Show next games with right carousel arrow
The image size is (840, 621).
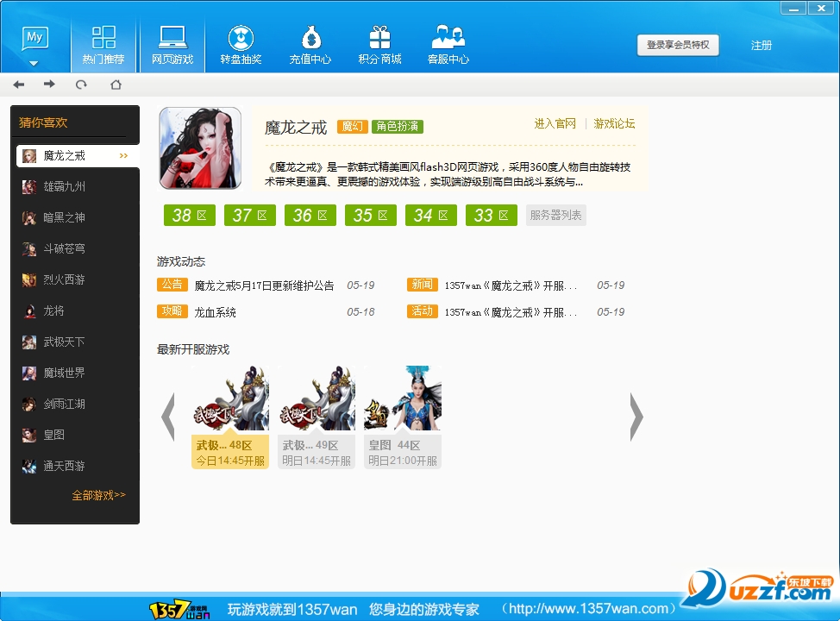636,417
